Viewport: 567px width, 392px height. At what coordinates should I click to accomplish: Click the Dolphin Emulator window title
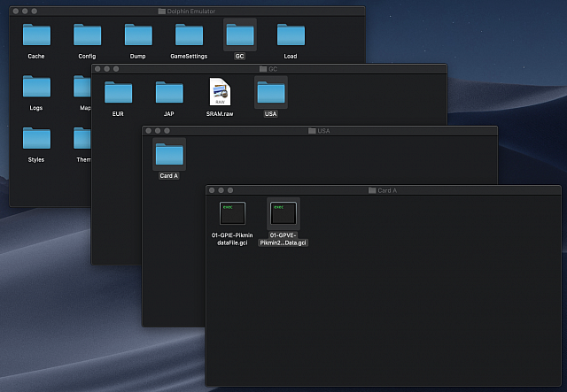point(191,12)
